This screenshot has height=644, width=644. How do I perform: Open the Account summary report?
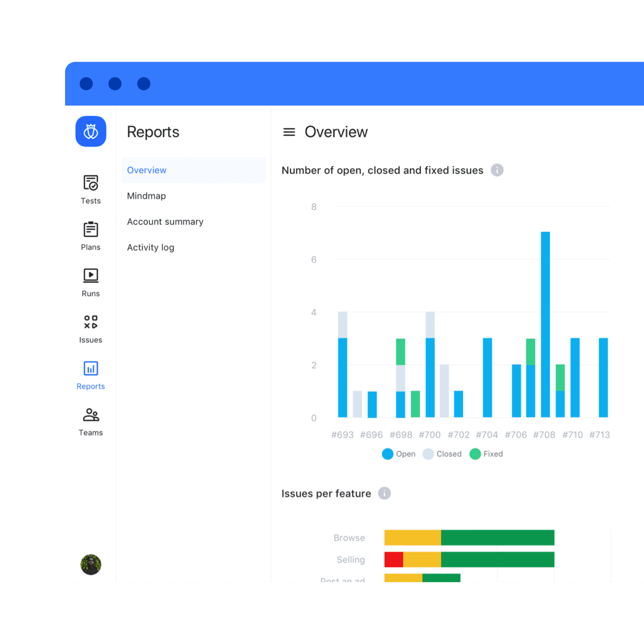[x=165, y=222]
